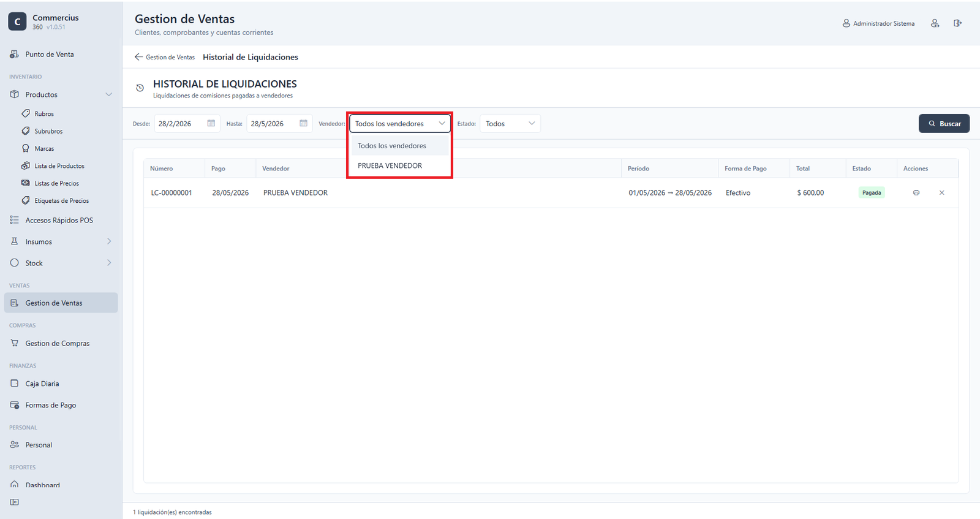Click the Commercius logo icon
The height and width of the screenshot is (519, 980).
pyautogui.click(x=17, y=21)
